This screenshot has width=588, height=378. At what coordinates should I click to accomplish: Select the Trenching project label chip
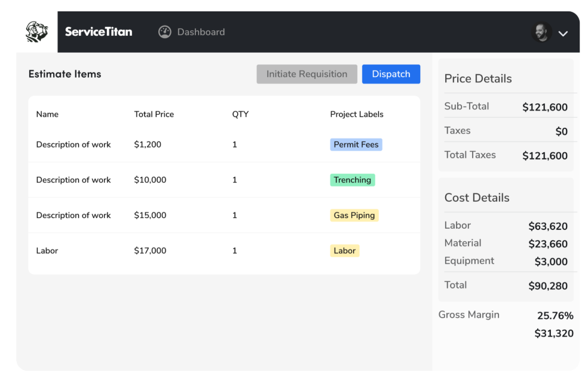[352, 180]
